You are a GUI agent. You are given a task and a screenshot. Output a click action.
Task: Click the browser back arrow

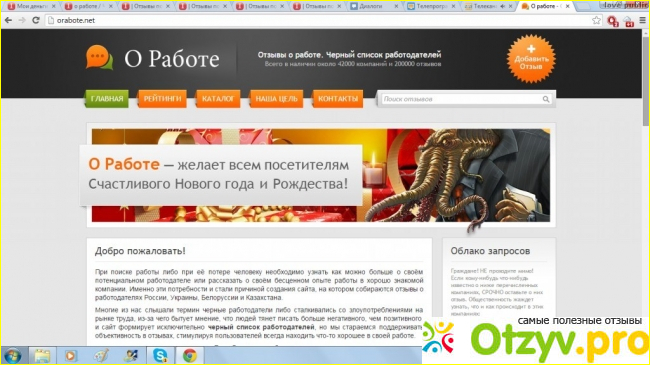pyautogui.click(x=8, y=20)
